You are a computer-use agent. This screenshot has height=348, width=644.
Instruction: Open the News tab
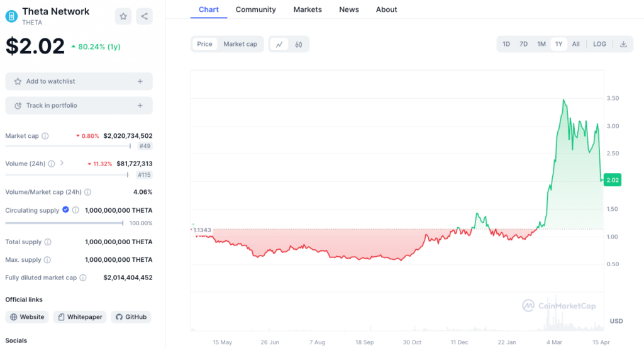tap(349, 9)
